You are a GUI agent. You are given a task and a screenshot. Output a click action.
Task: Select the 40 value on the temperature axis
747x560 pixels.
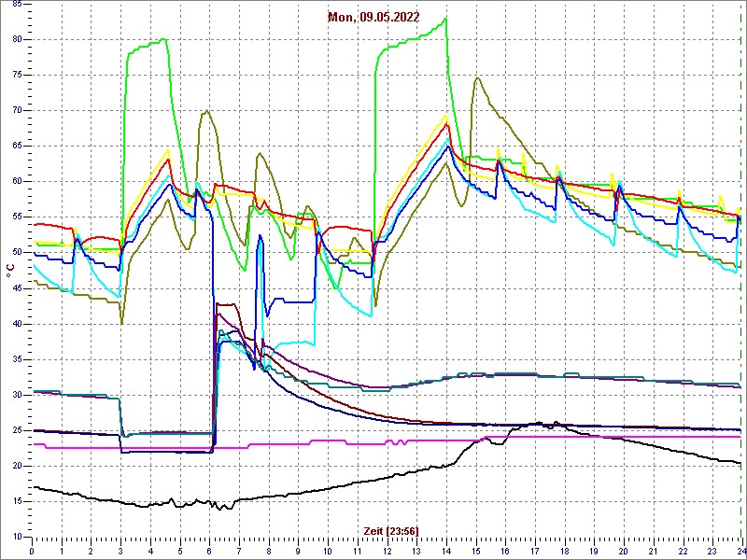(17, 324)
